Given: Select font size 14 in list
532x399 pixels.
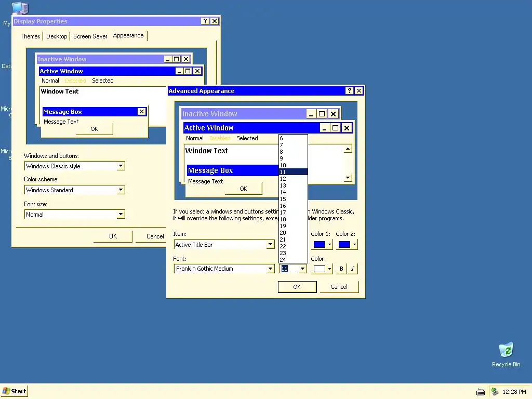Looking at the screenshot, I should 293,192.
